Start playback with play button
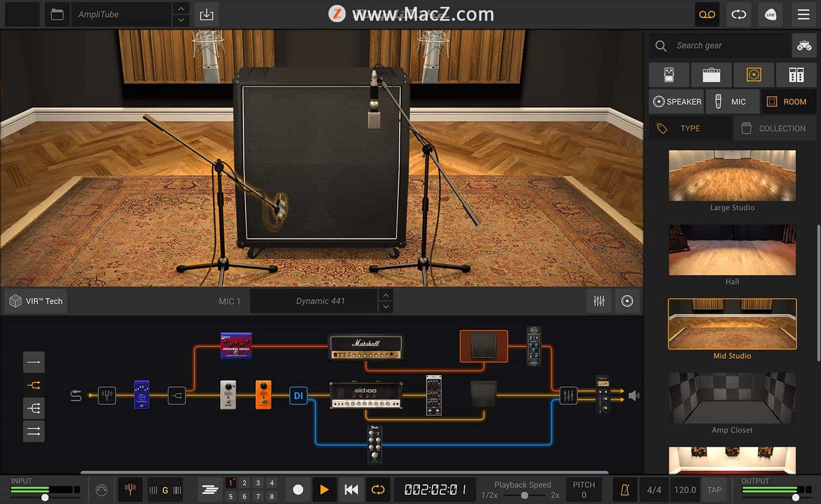This screenshot has width=821, height=504. point(324,489)
